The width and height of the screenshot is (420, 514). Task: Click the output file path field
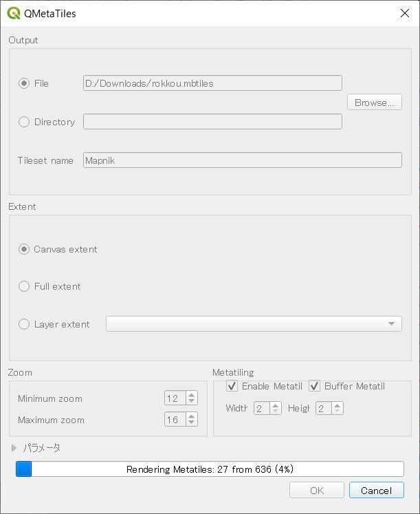click(212, 83)
